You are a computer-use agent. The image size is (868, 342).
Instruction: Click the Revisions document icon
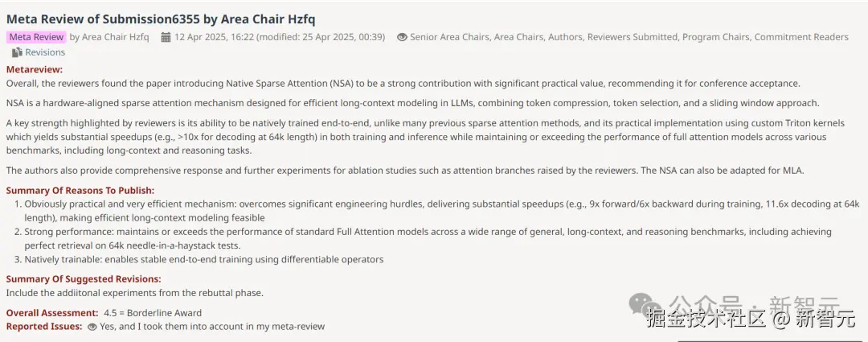[x=17, y=52]
